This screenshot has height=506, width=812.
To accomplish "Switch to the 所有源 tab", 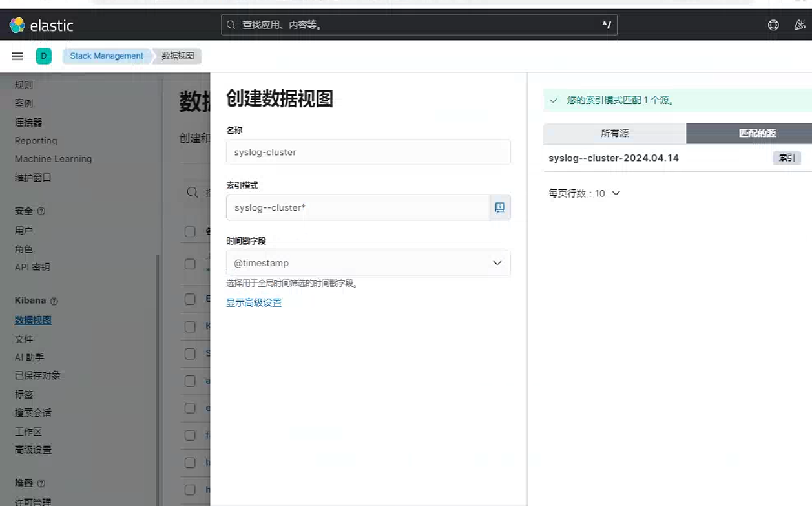I will 614,133.
